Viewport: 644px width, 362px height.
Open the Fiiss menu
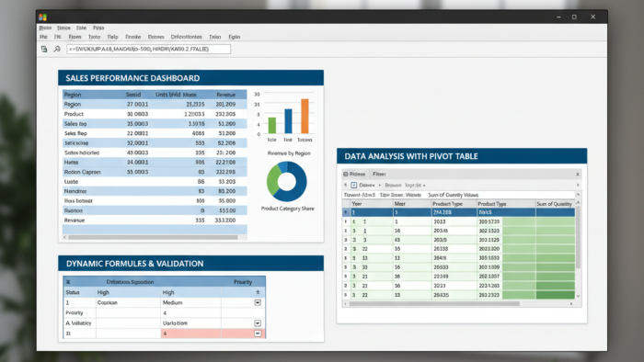click(98, 28)
